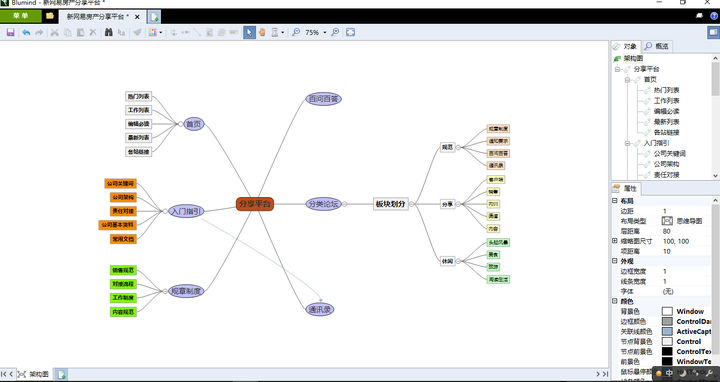Open Find with the binoculars icon
This screenshot has height=382, width=720.
click(x=108, y=32)
